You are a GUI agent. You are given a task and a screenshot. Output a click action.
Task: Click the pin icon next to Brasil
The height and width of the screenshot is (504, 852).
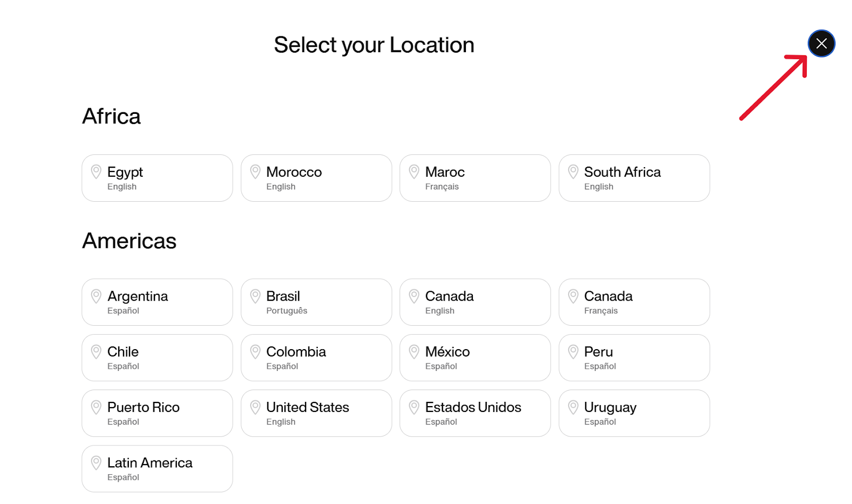click(x=255, y=296)
